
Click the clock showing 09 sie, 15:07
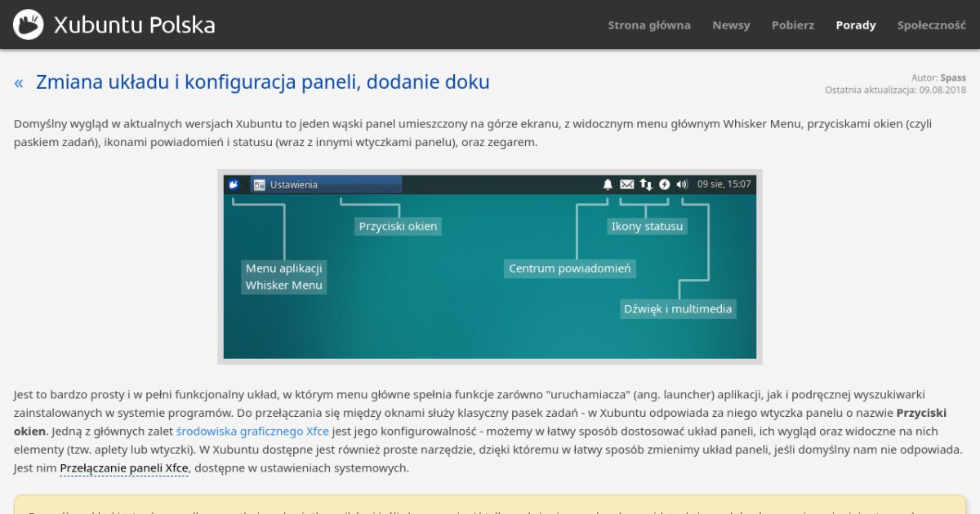pos(724,184)
